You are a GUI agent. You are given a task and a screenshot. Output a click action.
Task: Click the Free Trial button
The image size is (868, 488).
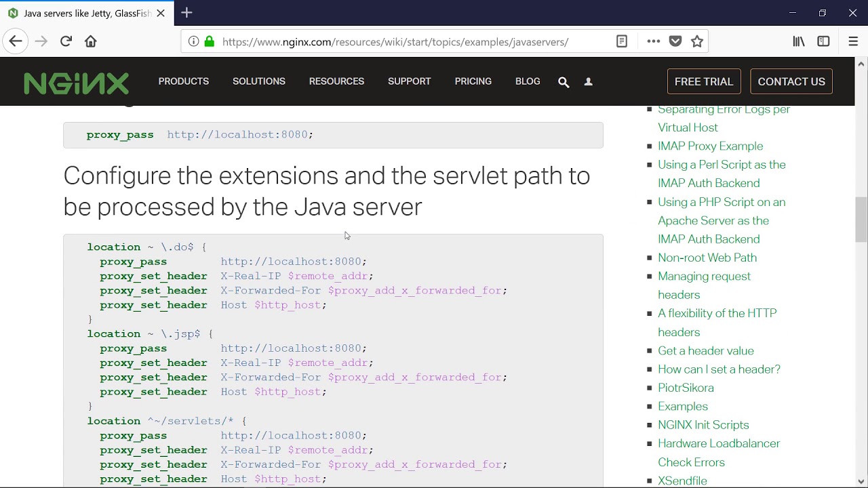coord(704,81)
